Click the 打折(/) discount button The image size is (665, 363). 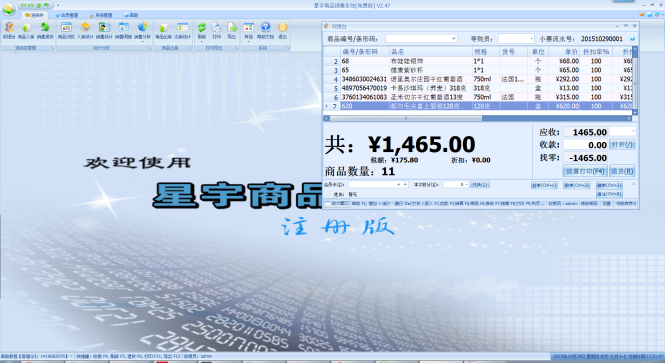click(622, 145)
